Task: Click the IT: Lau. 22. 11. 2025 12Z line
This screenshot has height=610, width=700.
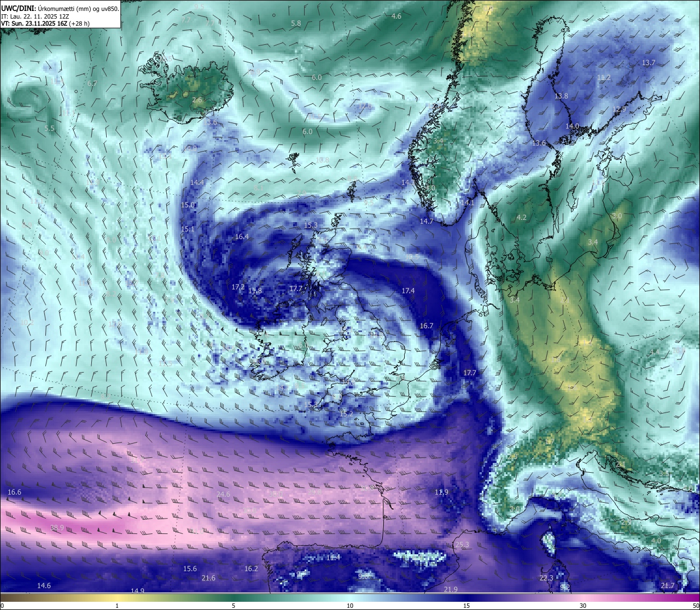Action: click(35, 16)
